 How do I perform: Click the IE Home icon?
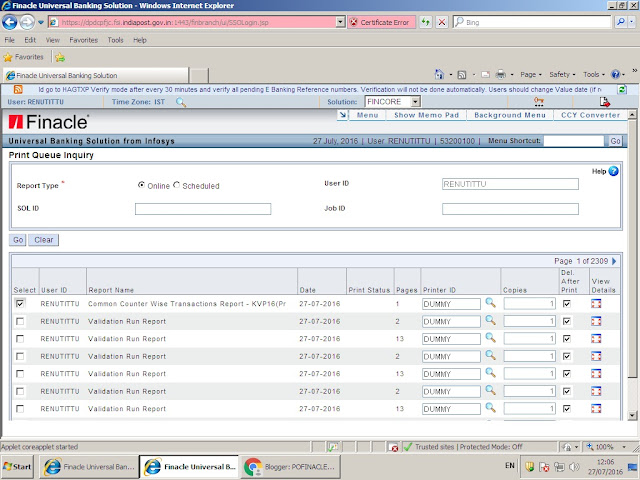439,74
